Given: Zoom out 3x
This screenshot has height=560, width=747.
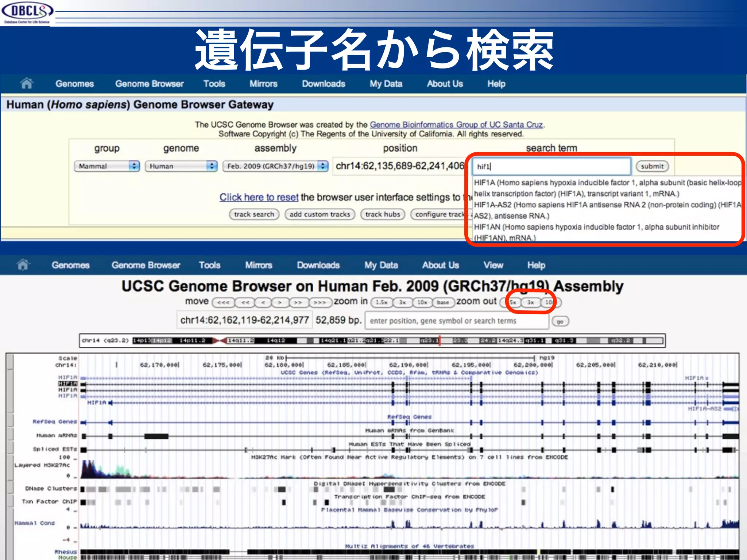Looking at the screenshot, I should 531,302.
